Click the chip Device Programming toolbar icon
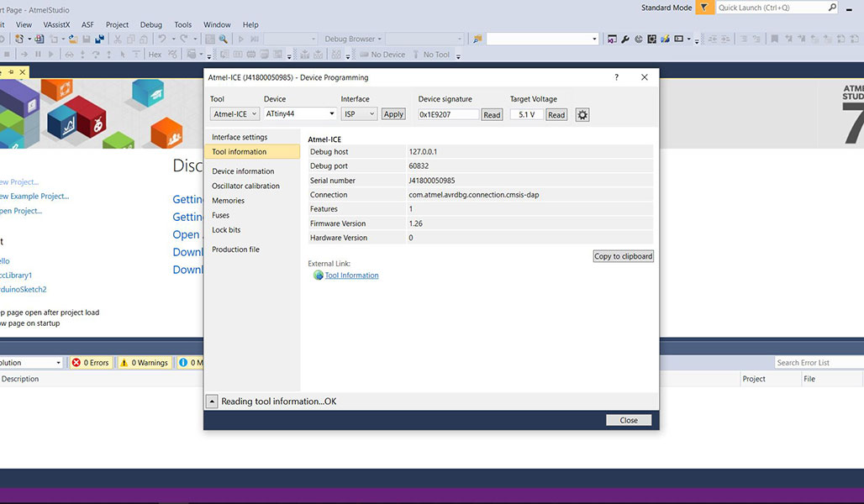 click(x=652, y=39)
